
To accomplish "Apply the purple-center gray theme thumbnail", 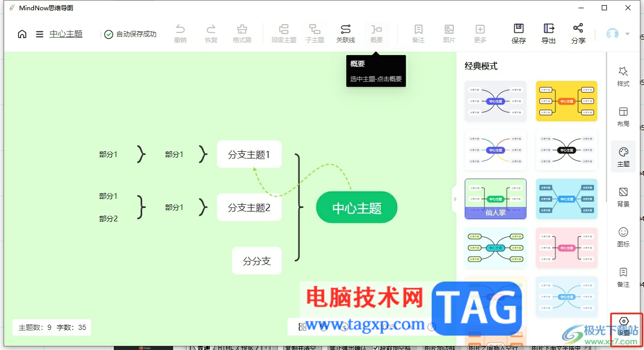I will tap(496, 101).
